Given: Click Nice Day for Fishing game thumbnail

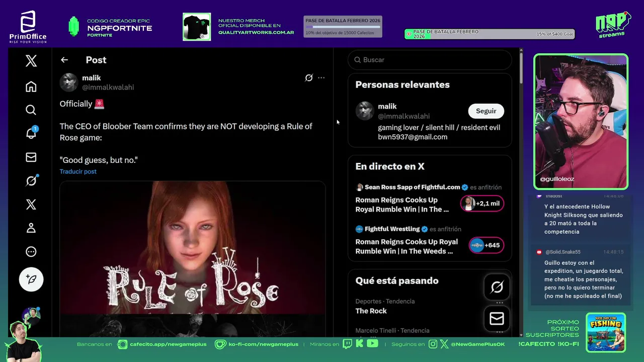Looking at the screenshot, I should pyautogui.click(x=606, y=332).
